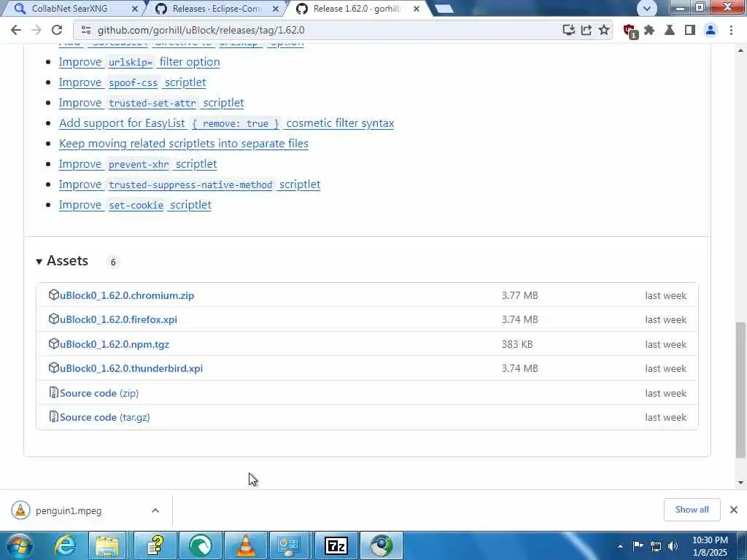Open Windows Explorer folder from taskbar
This screenshot has height=560, width=747.
[x=108, y=545]
